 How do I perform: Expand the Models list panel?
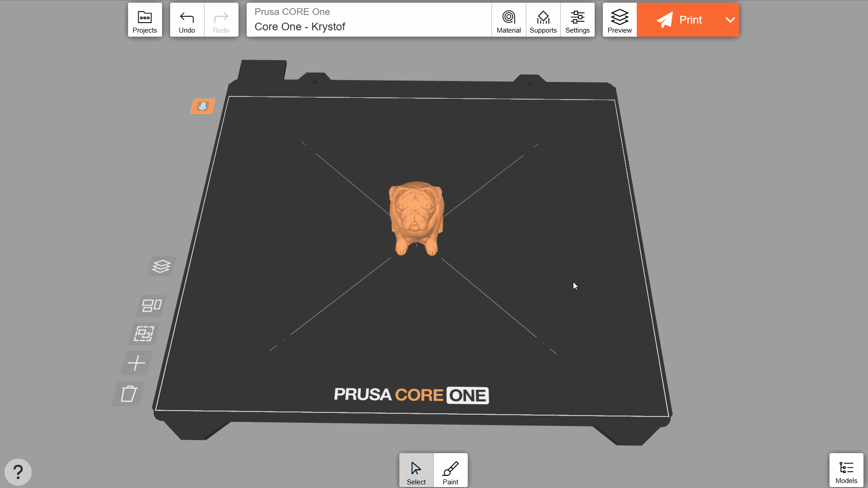point(846,471)
